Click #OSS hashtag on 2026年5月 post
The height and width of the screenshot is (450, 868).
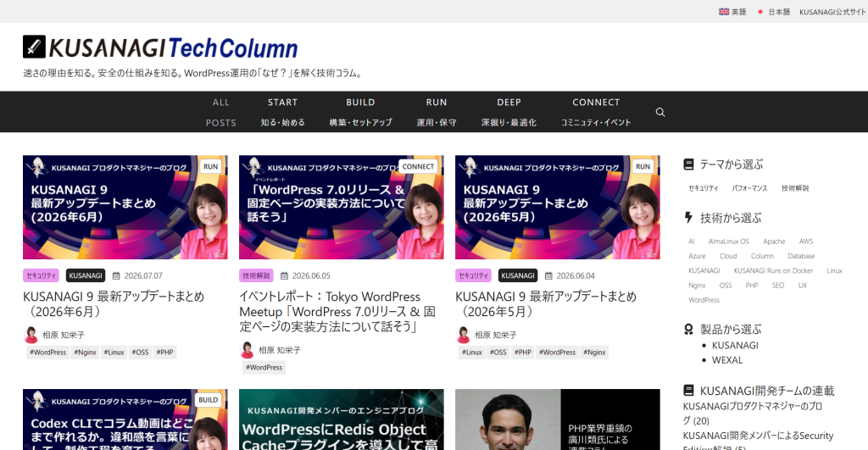point(498,353)
